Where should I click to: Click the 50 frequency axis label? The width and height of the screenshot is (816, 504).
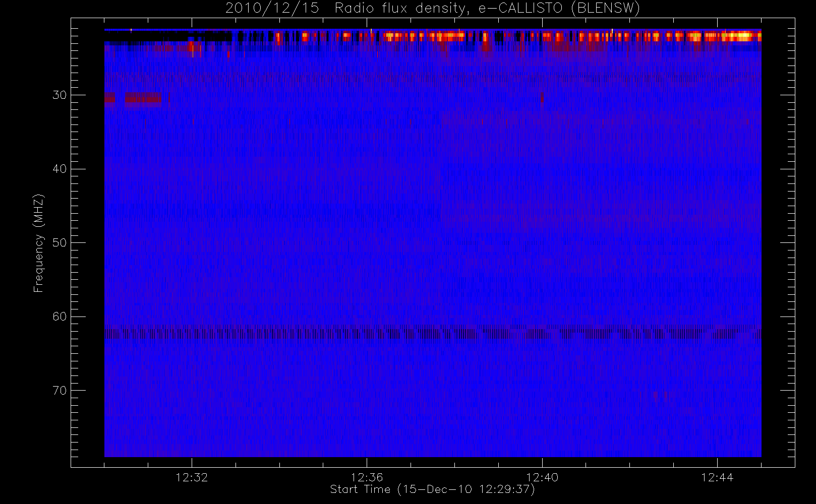pos(60,243)
